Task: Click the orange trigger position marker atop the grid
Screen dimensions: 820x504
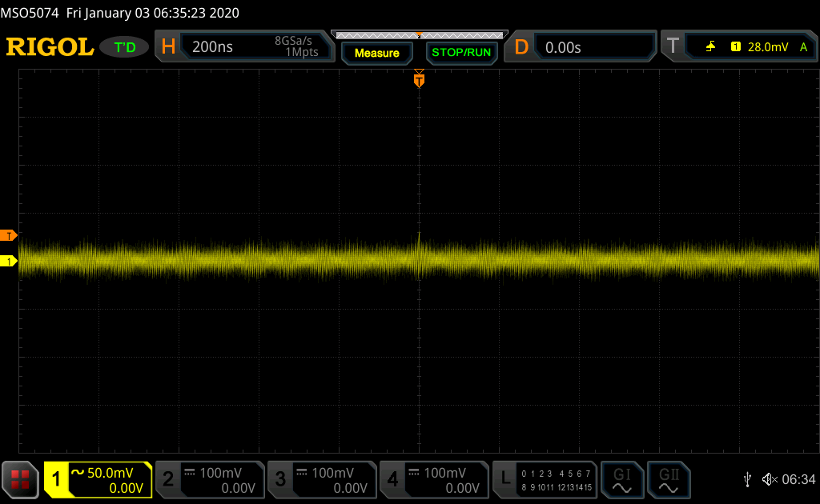Action: [x=419, y=79]
